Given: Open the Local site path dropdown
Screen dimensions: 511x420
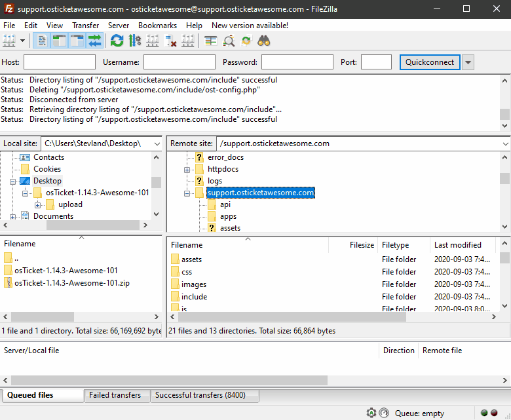Looking at the screenshot, I should [157, 143].
